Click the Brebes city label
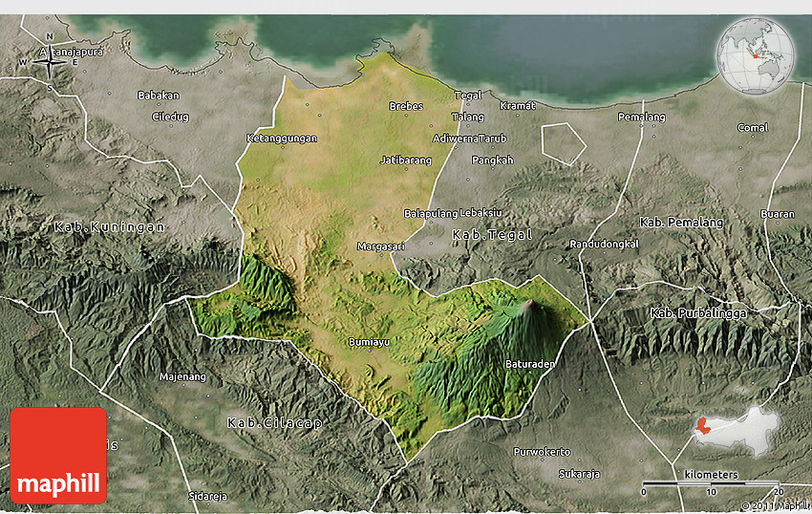This screenshot has width=812, height=514. [x=406, y=106]
